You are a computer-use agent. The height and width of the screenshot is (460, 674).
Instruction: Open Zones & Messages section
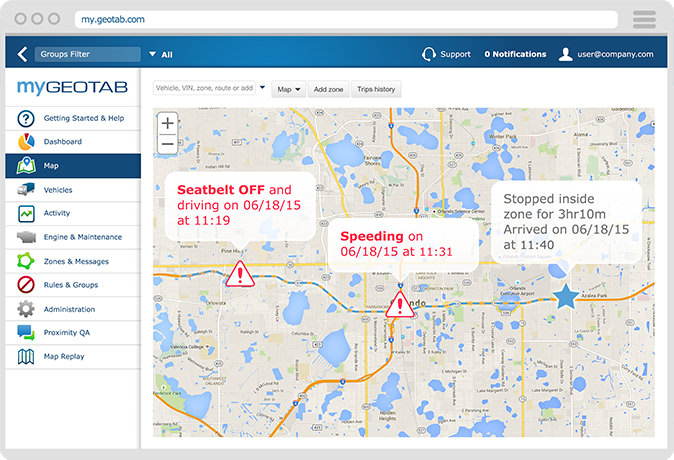point(73,261)
